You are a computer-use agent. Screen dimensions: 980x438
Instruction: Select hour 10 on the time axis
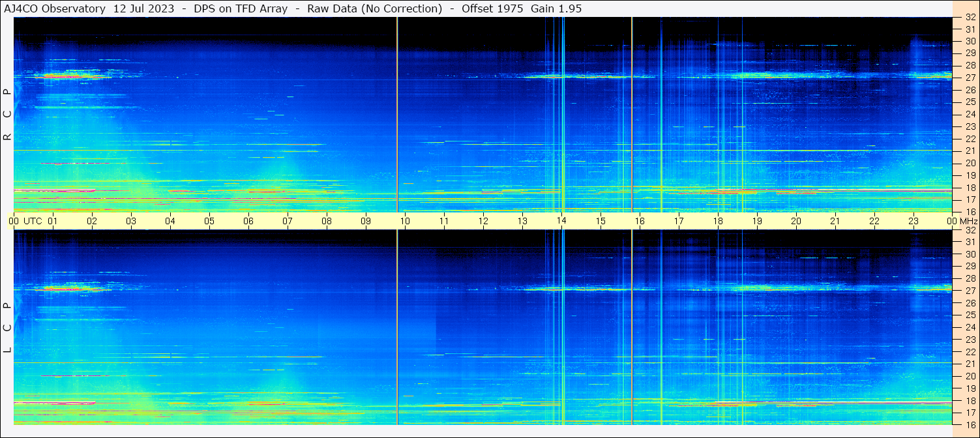tap(405, 221)
